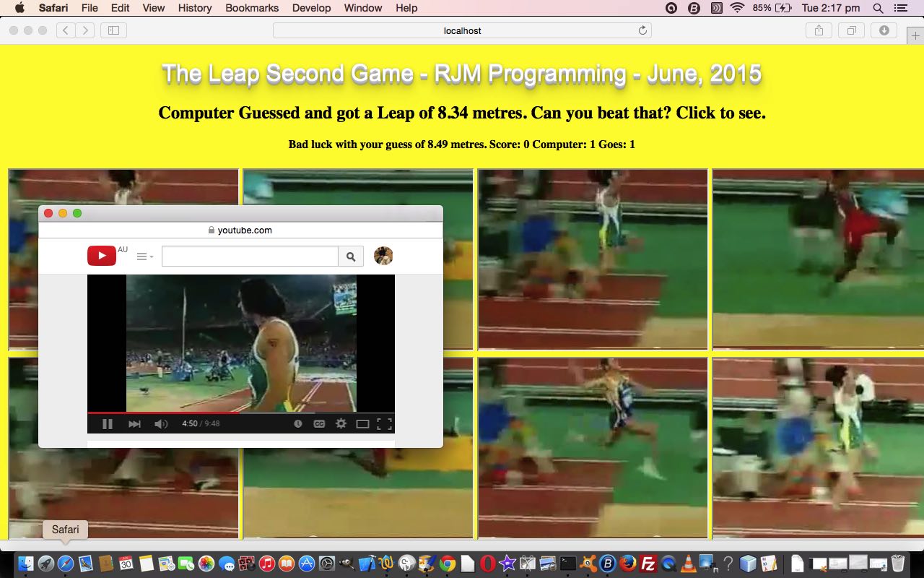Open Terminal from the Dock
Viewport: 924px width, 578px height.
(x=567, y=564)
